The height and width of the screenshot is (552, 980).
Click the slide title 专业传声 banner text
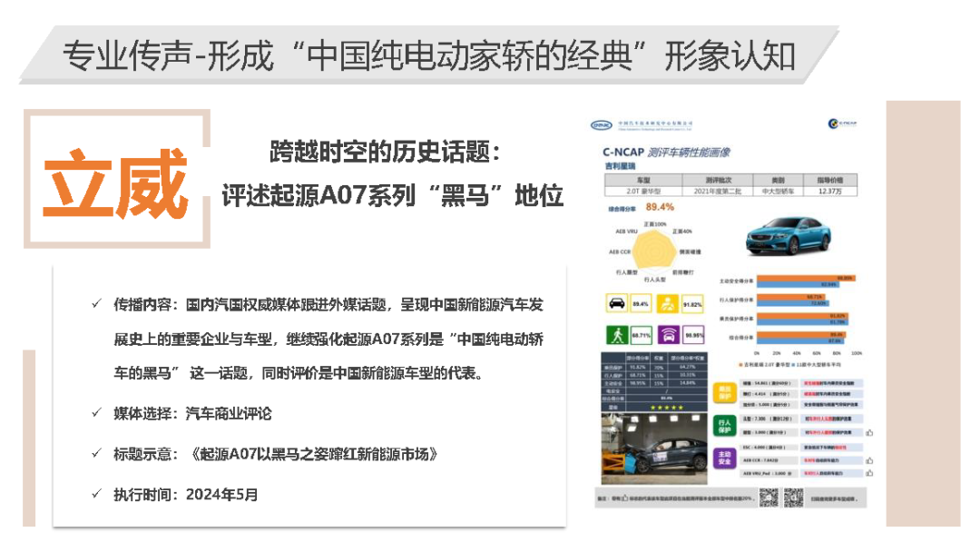click(428, 55)
